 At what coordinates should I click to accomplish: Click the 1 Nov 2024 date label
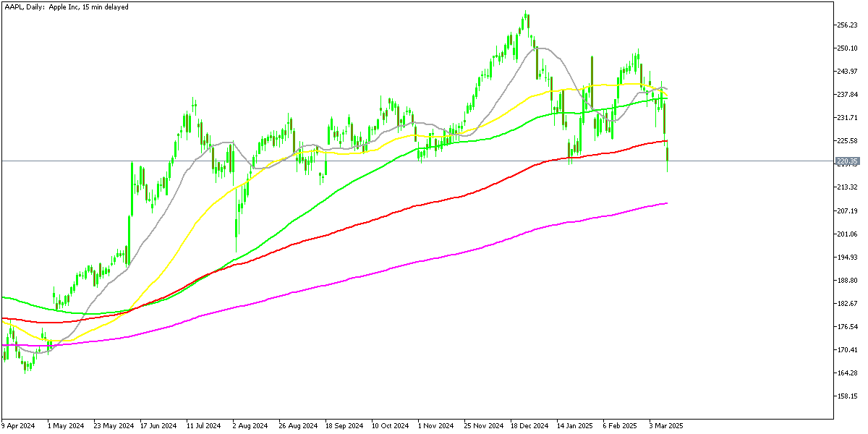(x=436, y=426)
